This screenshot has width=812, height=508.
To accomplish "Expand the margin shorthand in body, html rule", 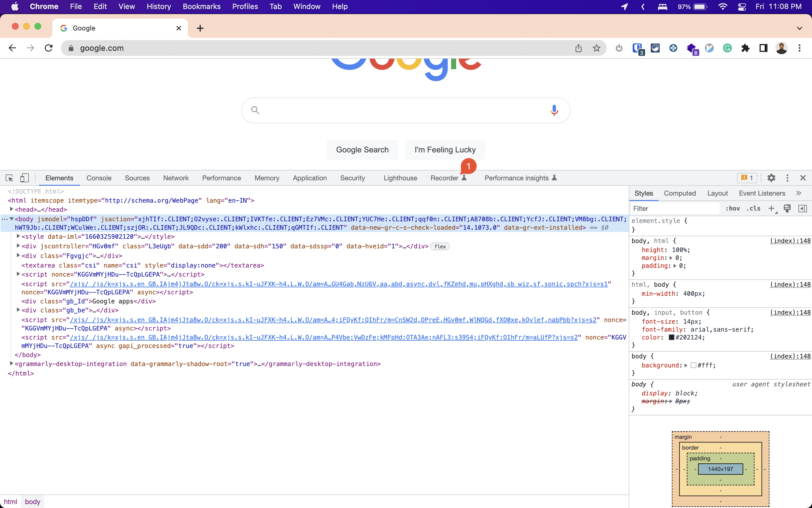I will coord(671,258).
